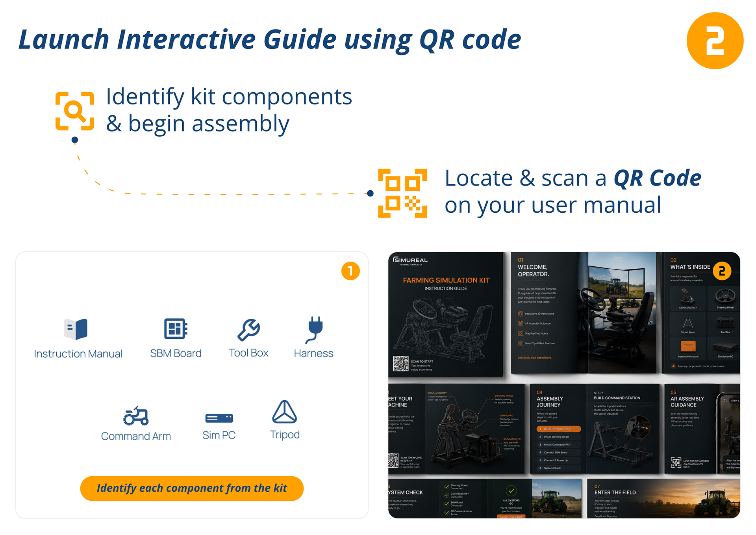Click the 'Identify each component from the kit' button
This screenshot has width=756, height=535.
192,489
